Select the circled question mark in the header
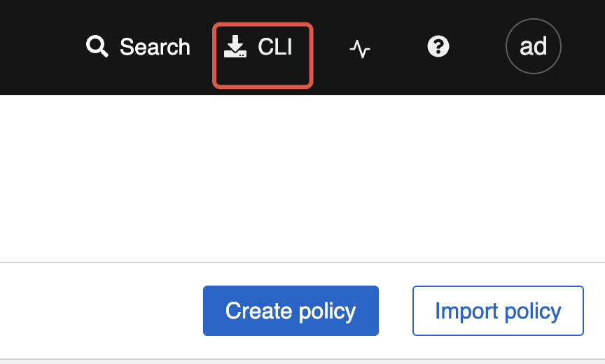The width and height of the screenshot is (605, 364). 438,47
